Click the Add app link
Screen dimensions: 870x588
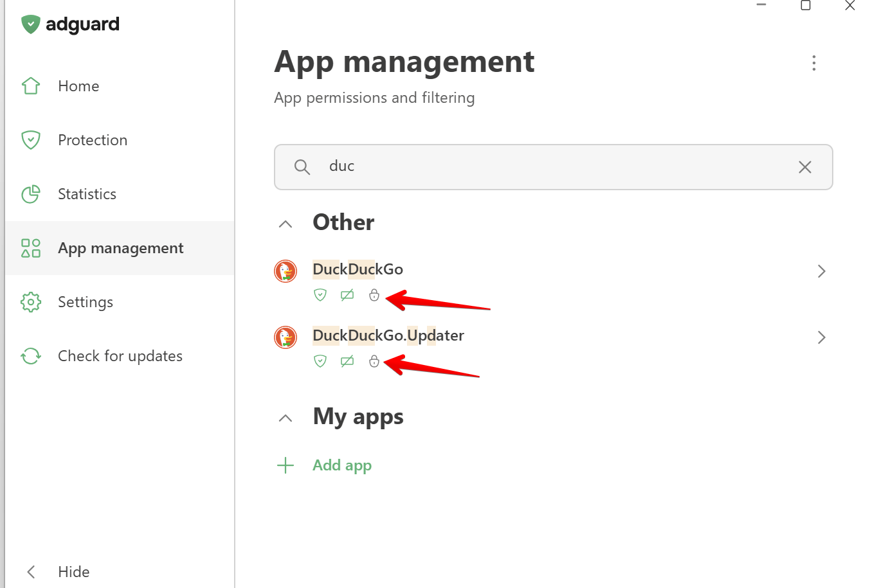341,465
